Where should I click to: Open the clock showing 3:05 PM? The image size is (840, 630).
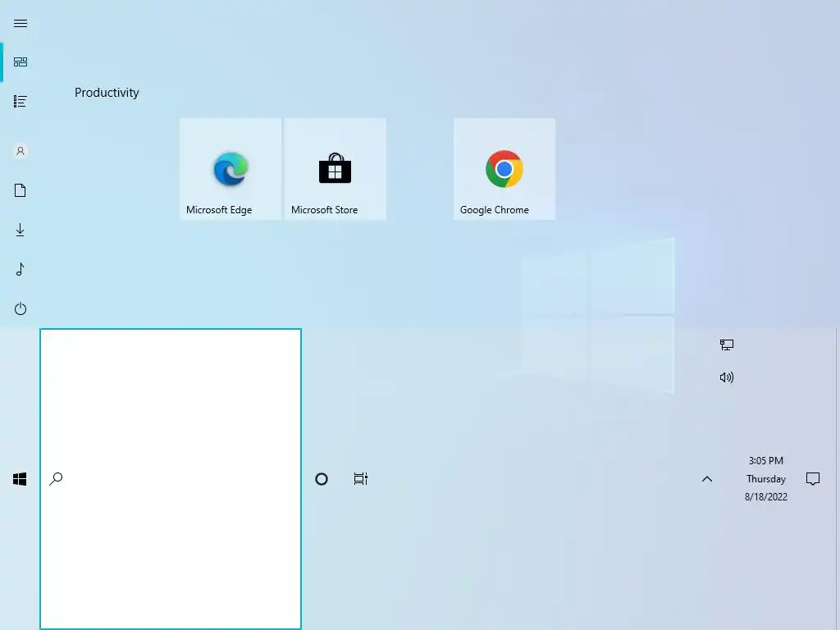766,478
